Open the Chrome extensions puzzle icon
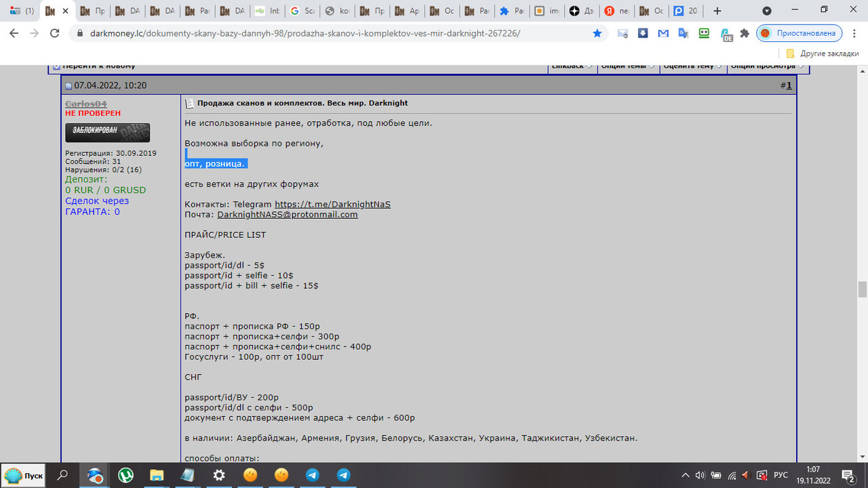The height and width of the screenshot is (488, 868). [x=745, y=33]
